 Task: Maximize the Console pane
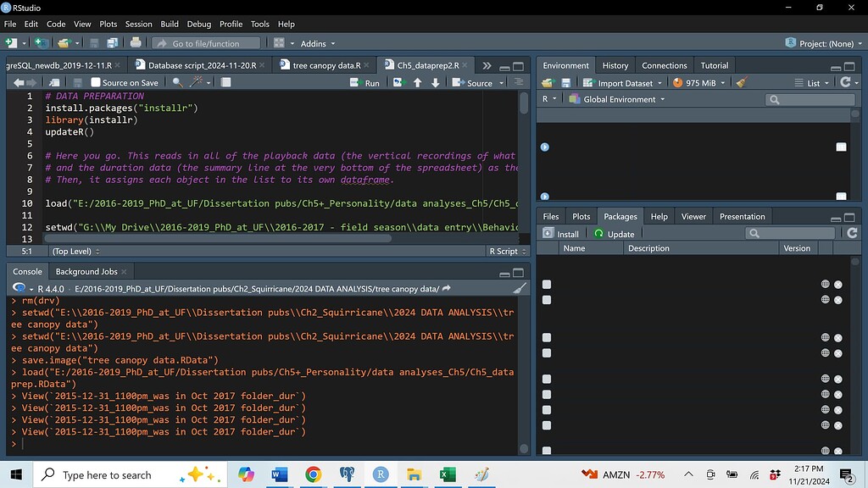(x=519, y=273)
